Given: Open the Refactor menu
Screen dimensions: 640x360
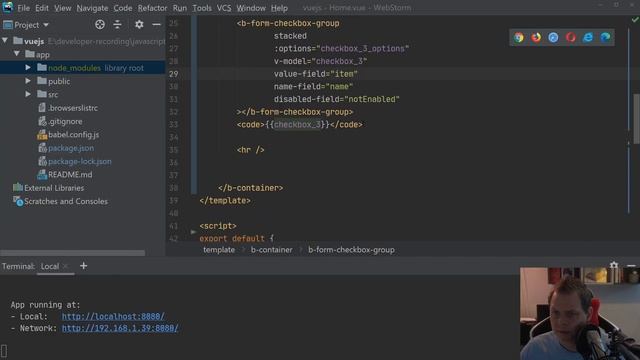Looking at the screenshot, I should (152, 8).
